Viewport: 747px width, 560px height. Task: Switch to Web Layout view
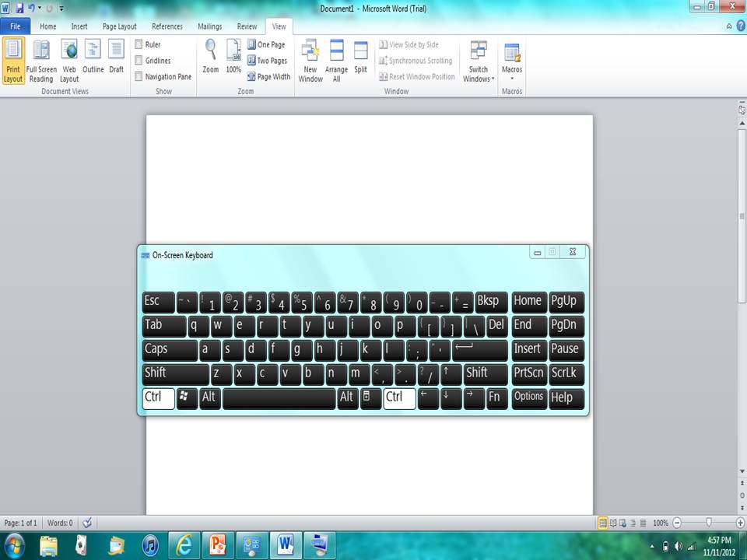[x=69, y=61]
